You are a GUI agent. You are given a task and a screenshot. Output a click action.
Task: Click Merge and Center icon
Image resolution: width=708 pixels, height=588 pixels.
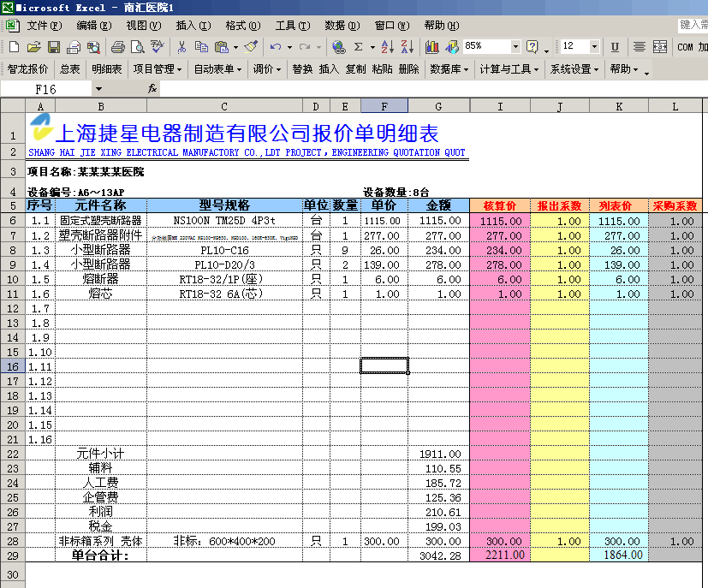point(660,46)
